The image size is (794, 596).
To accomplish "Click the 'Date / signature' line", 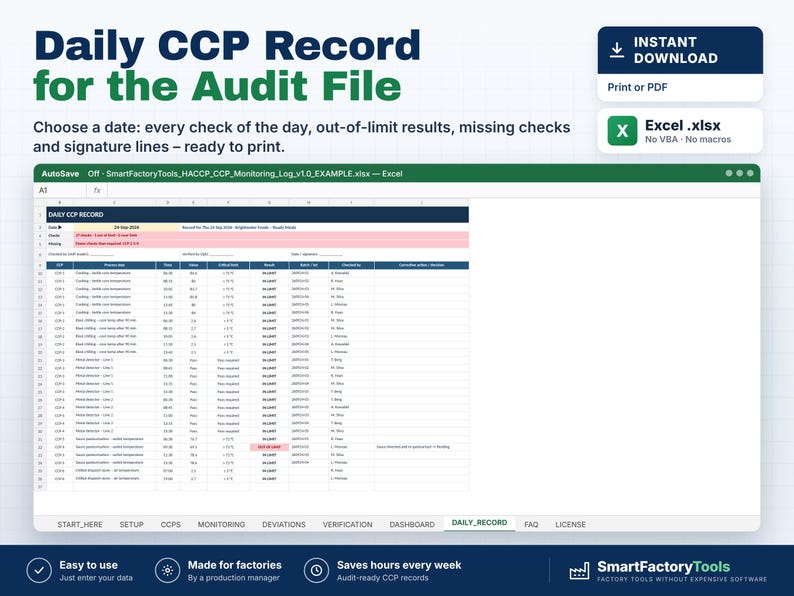I will tap(317, 254).
